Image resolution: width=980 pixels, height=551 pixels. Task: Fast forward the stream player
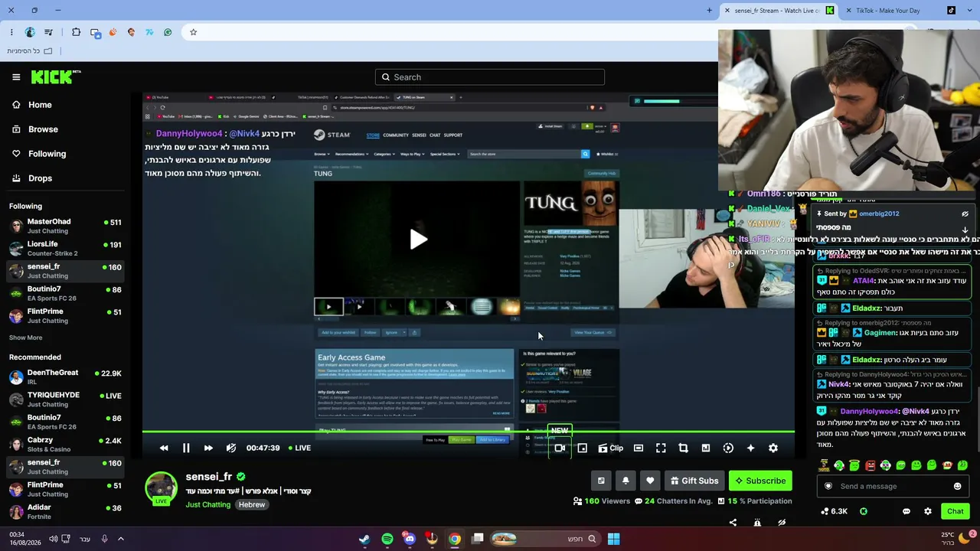[208, 448]
